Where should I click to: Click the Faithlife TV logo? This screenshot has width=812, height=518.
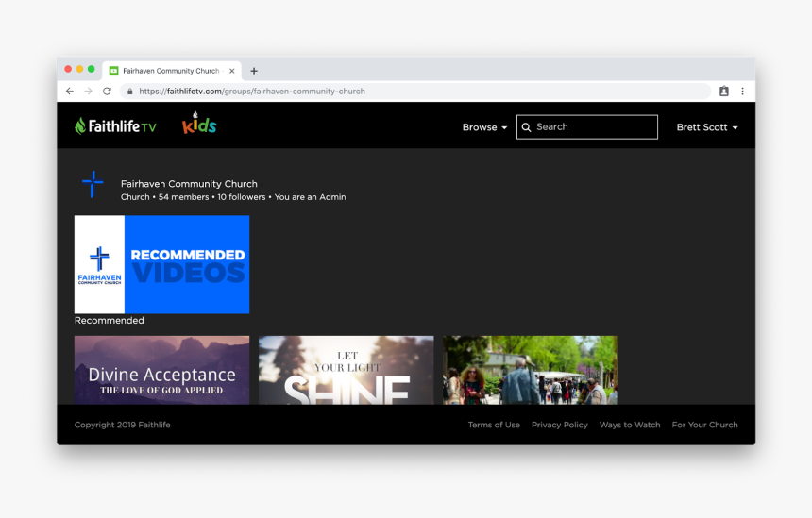point(115,125)
